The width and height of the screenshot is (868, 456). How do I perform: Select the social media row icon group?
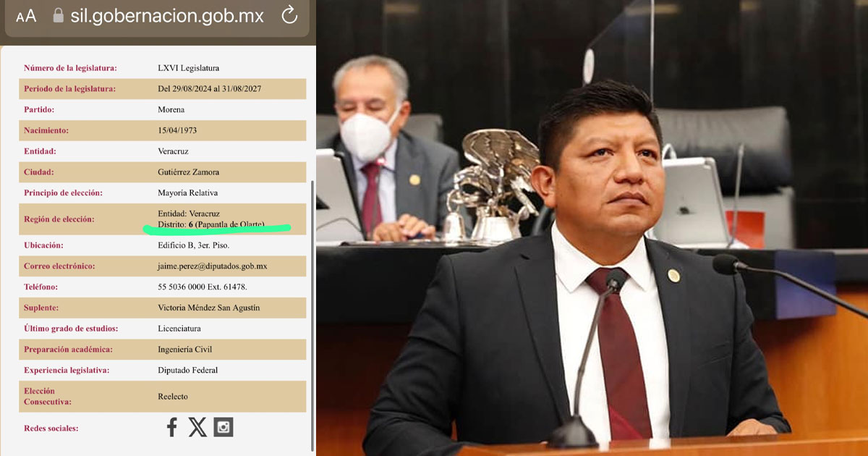[197, 427]
